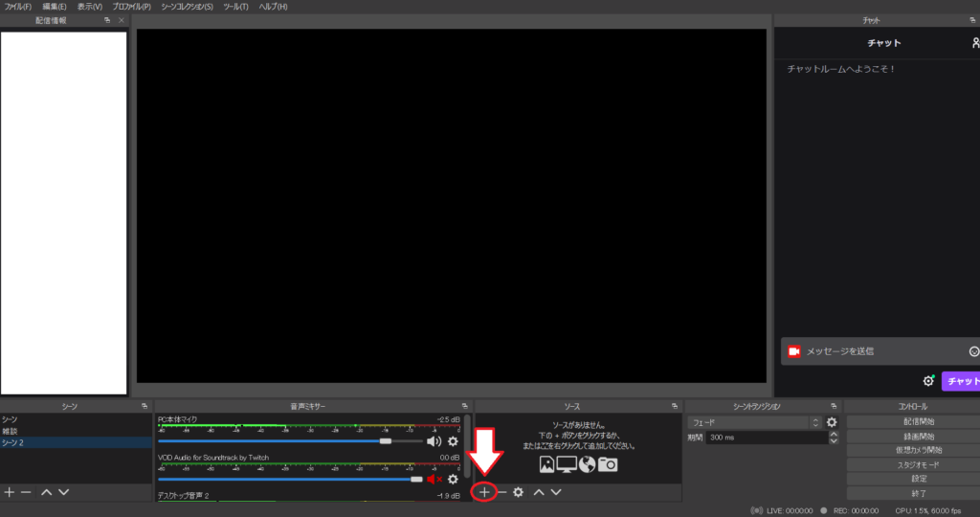Select the シーン scene in the list
The image size is (980, 517).
(76, 419)
